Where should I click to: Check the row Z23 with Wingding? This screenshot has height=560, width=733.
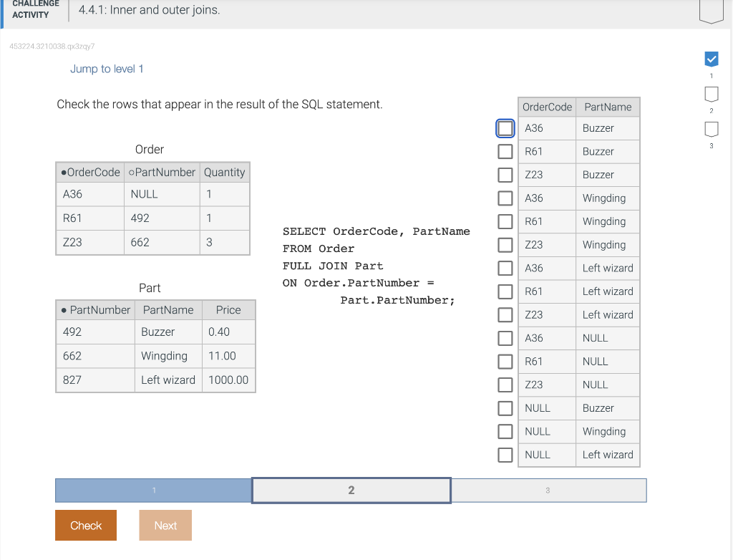505,245
